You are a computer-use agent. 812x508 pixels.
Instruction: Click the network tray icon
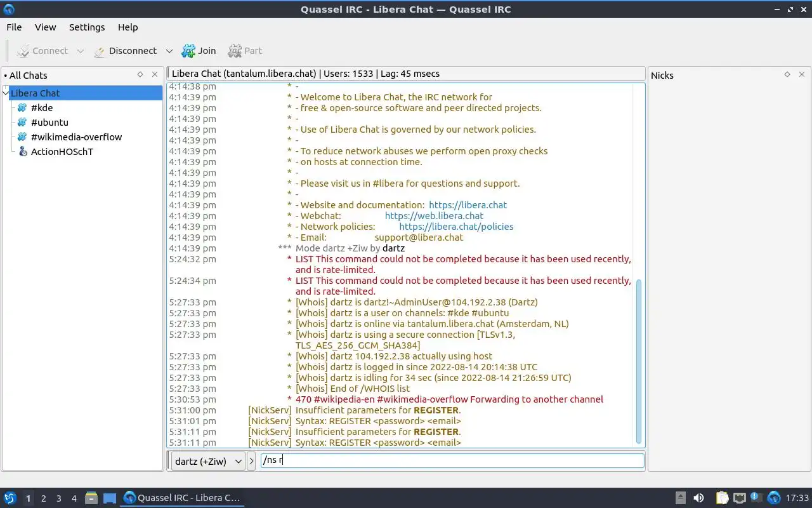pos(739,498)
